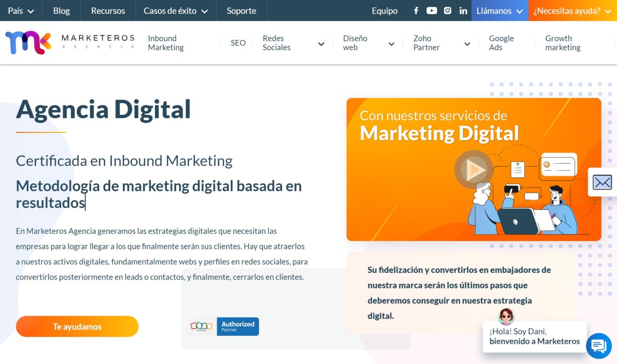Click the Te ayudamos button
The image size is (617, 364).
pos(77,327)
